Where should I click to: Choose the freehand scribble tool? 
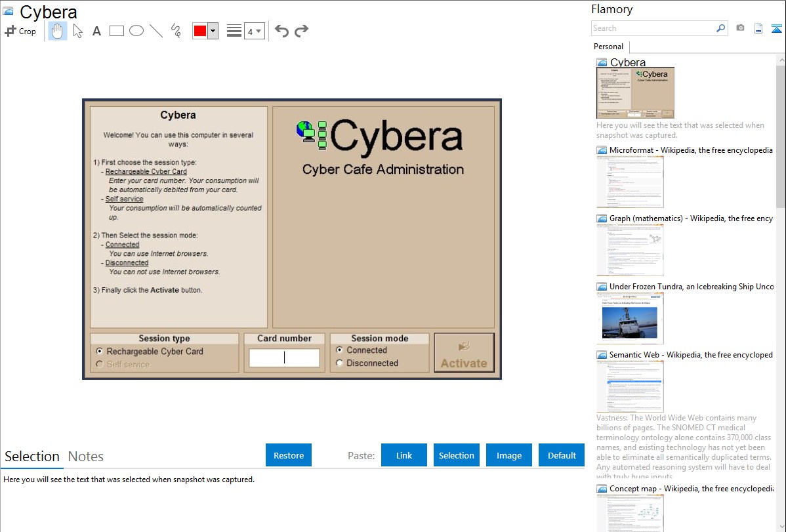[176, 31]
